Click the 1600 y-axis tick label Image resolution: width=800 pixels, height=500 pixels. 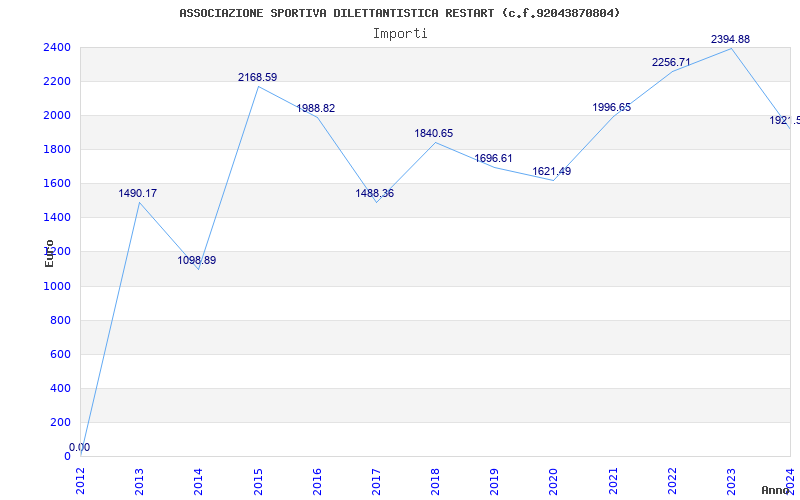pos(58,184)
